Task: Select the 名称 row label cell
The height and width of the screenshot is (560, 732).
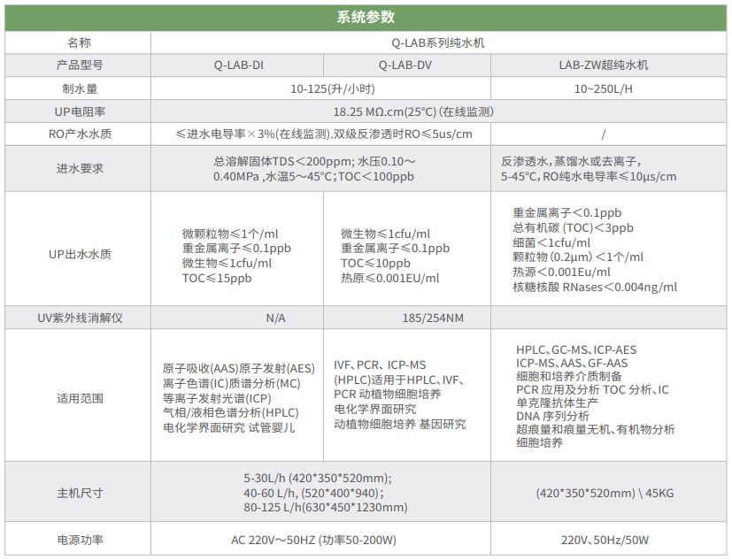Action: pyautogui.click(x=79, y=42)
